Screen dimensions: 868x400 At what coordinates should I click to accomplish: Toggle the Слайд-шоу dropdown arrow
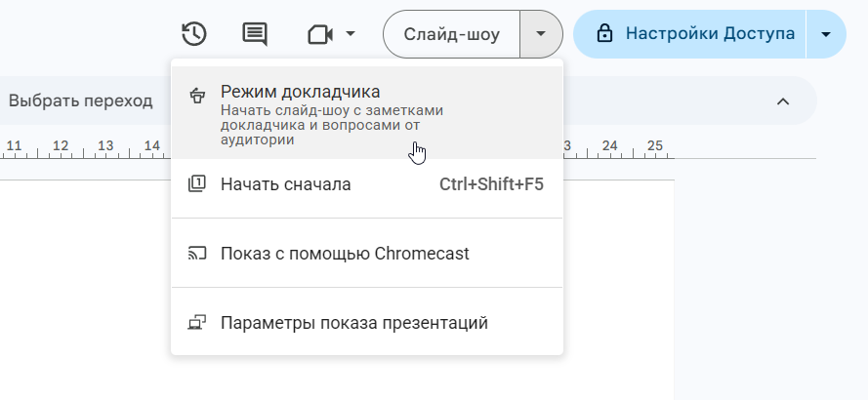point(541,34)
